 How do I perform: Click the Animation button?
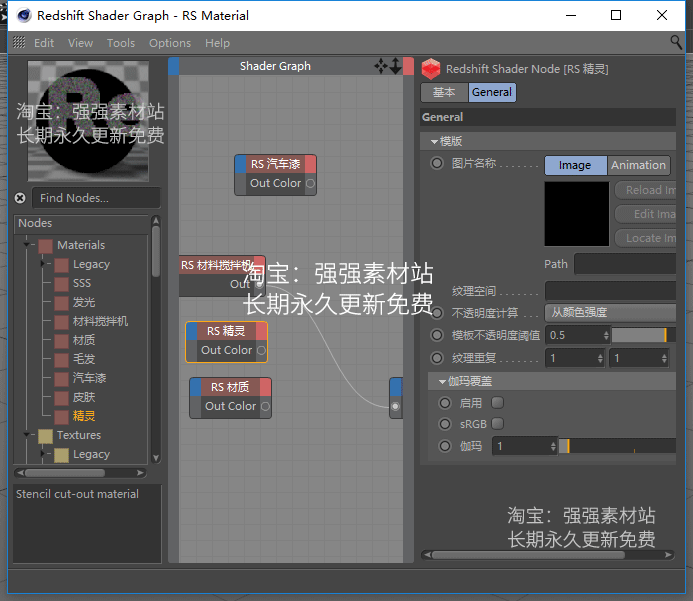(x=639, y=165)
